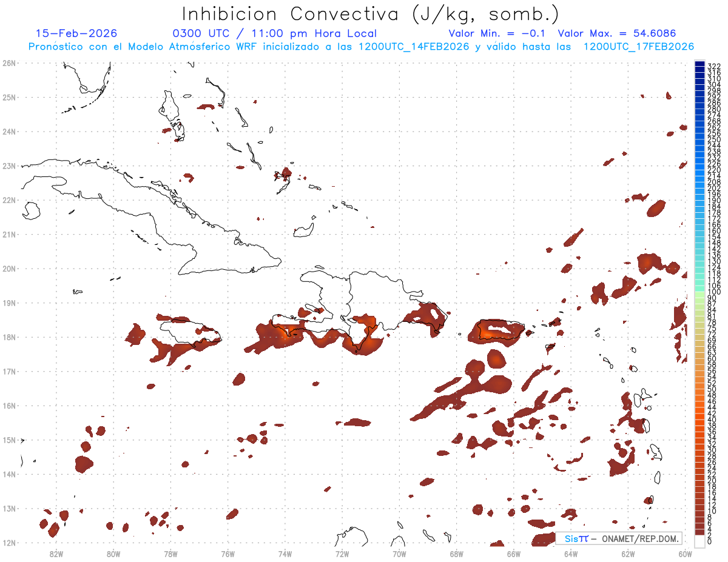Click the latitude label '23N'

(x=8, y=166)
